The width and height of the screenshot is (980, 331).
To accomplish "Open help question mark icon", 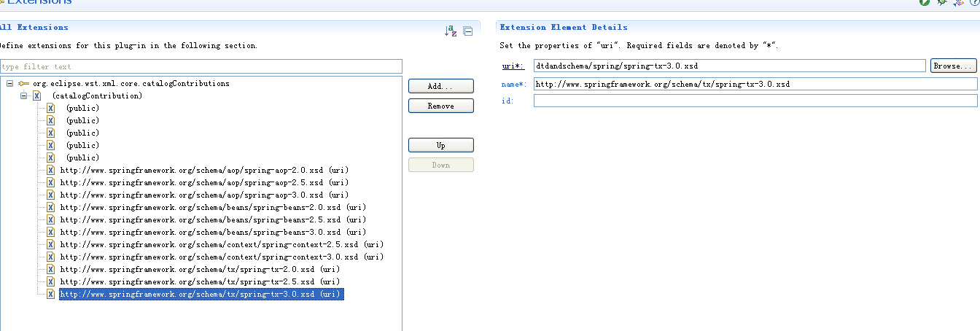I will pos(975,2).
